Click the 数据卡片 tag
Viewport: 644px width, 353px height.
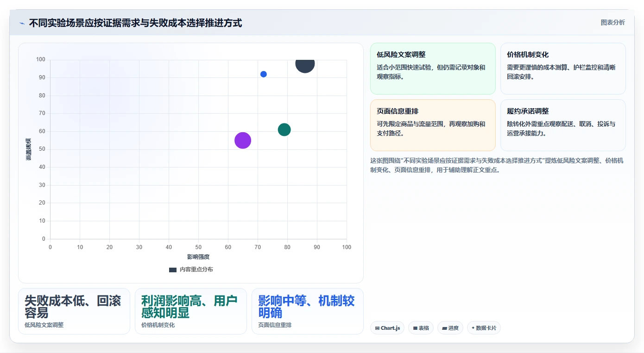pyautogui.click(x=484, y=328)
